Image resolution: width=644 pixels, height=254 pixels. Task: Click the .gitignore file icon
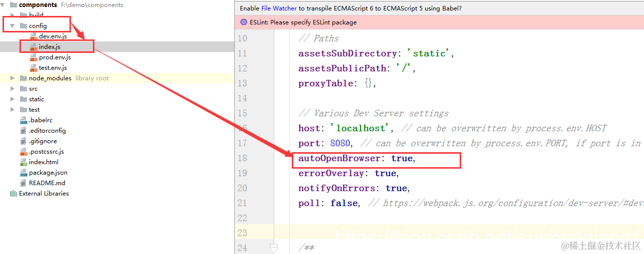23,141
